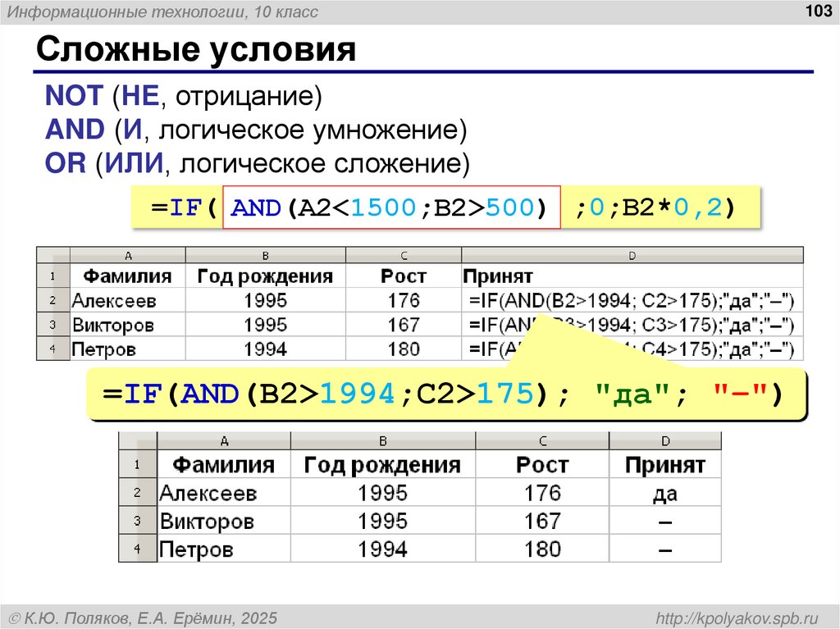
Task: Select column A header in upper spreadsheet
Action: (128, 255)
